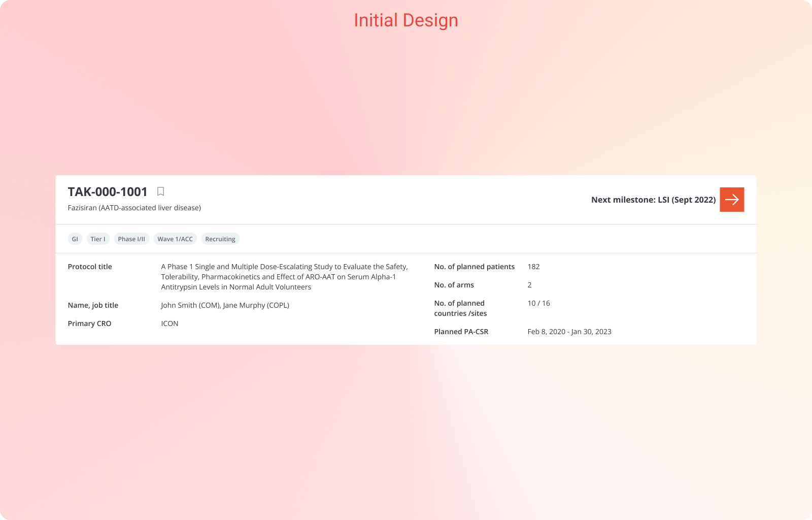This screenshot has height=520, width=812.
Task: Open study details with the orange arrow button
Action: 732,200
